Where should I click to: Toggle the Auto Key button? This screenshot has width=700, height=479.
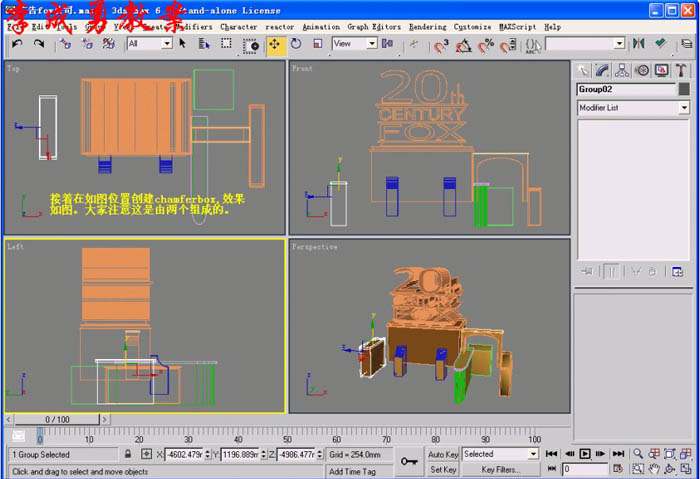click(442, 454)
